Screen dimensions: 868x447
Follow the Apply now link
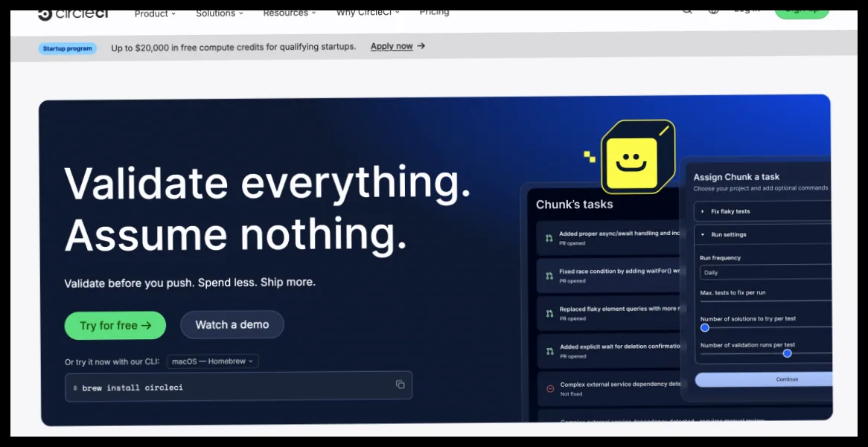click(398, 46)
